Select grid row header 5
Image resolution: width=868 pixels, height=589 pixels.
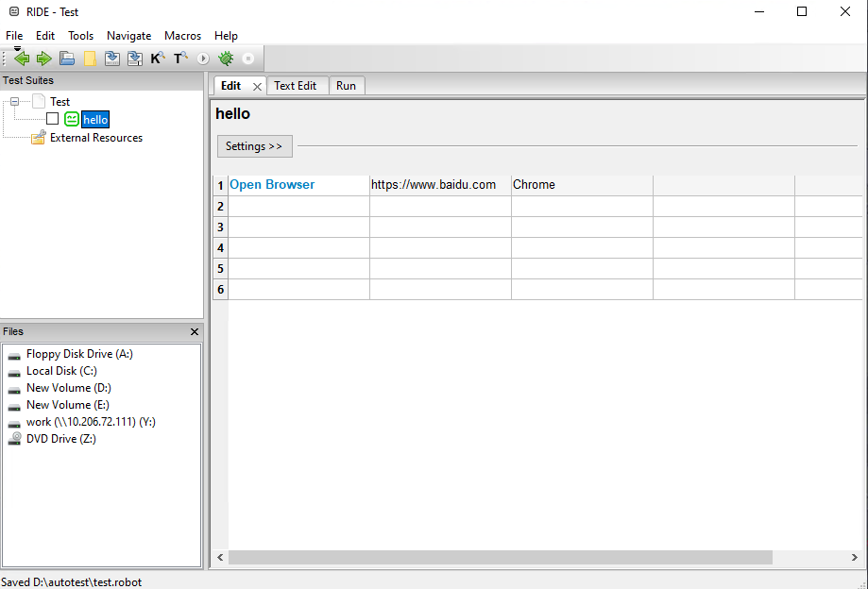tap(220, 269)
